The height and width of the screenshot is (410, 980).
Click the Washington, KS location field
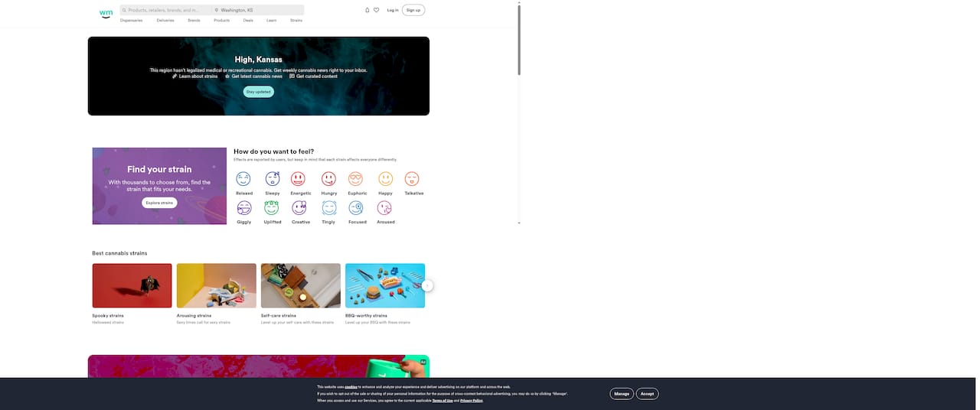coord(258,10)
